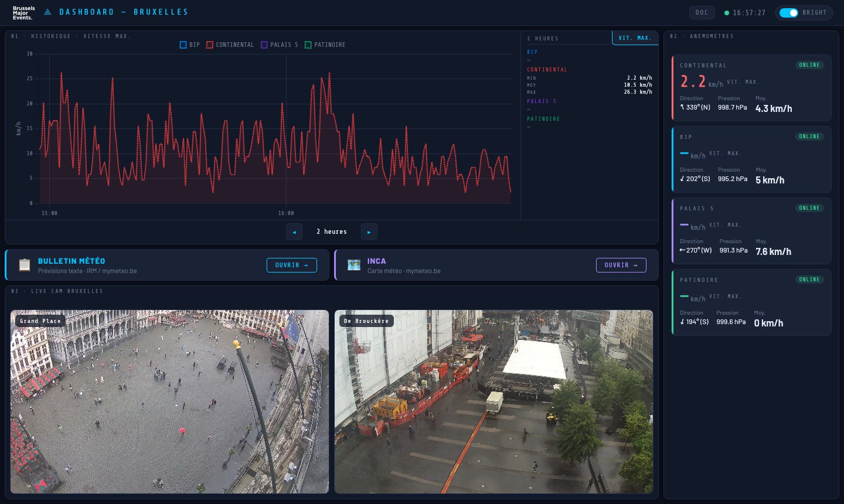Click the Grand Place camera label
Viewport: 844px width, 504px height.
40,321
